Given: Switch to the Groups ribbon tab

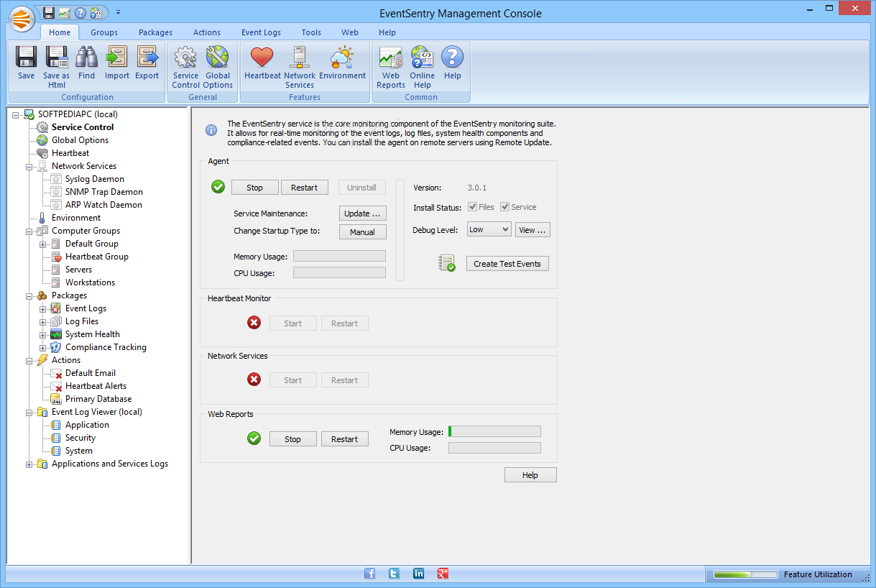Looking at the screenshot, I should 104,32.
